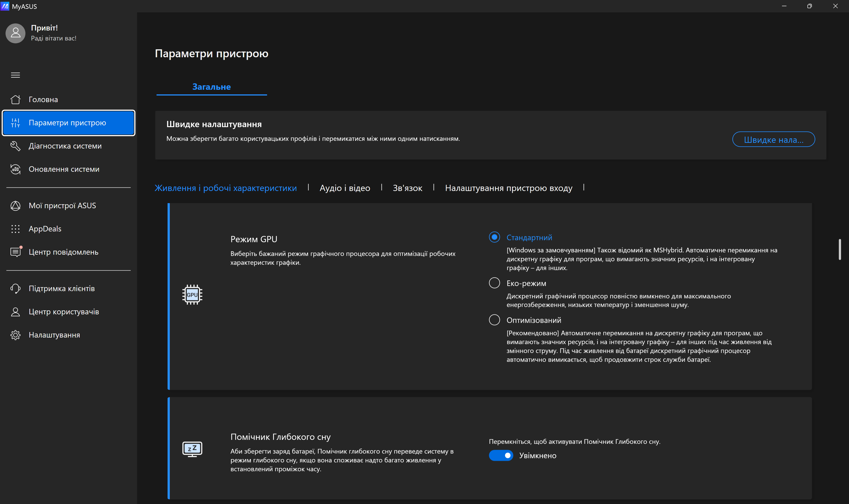Click the Оновлення системи update icon
This screenshot has height=504, width=849.
[x=15, y=169]
